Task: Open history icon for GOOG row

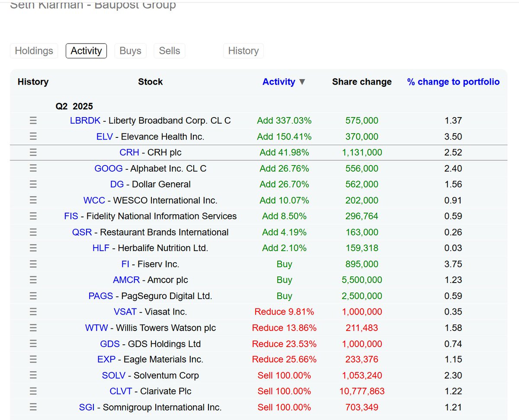Action: click(x=33, y=169)
